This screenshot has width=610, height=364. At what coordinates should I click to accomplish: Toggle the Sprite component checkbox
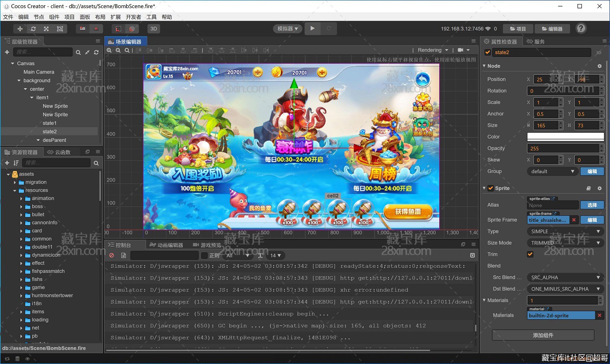tap(490, 188)
